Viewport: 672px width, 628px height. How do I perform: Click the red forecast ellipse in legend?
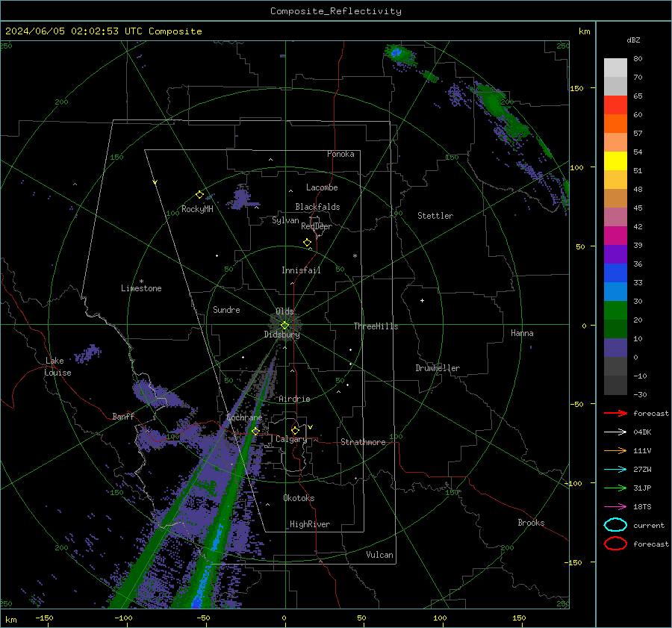[x=615, y=544]
